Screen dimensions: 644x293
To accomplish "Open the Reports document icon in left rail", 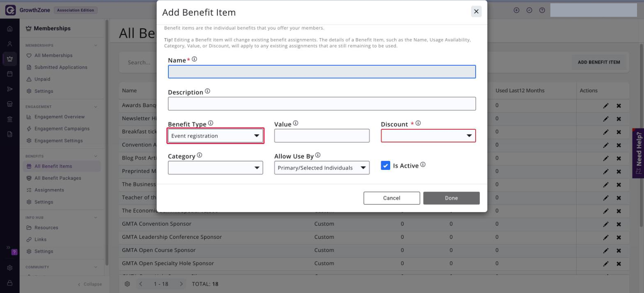I will tap(10, 134).
